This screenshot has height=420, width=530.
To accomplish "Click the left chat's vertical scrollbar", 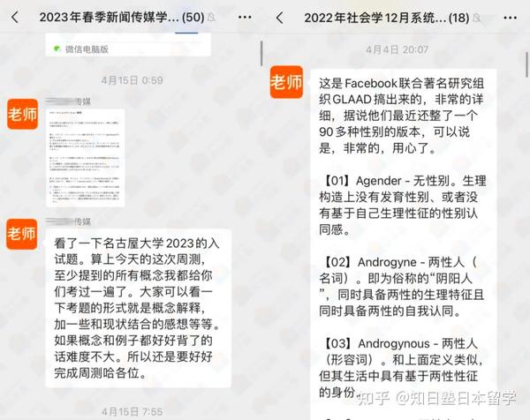I will click(261, 53).
